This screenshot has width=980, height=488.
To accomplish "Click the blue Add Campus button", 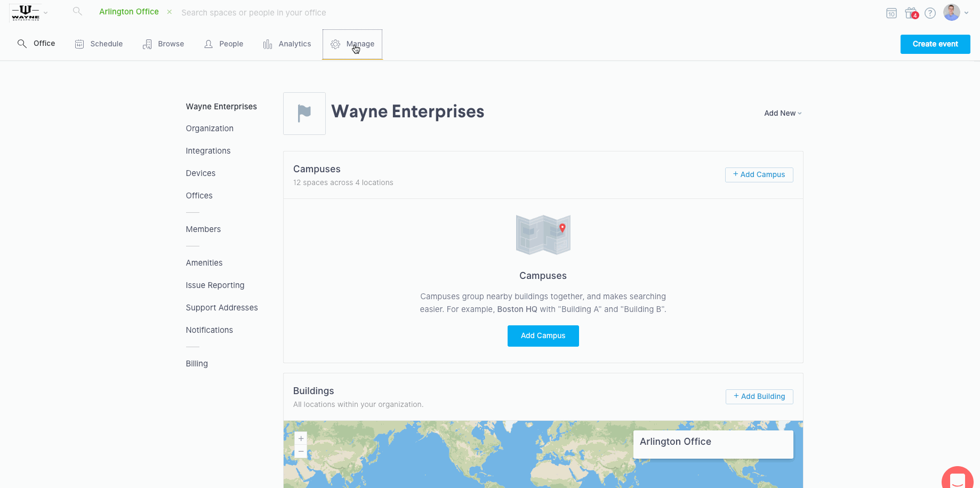I will point(543,336).
